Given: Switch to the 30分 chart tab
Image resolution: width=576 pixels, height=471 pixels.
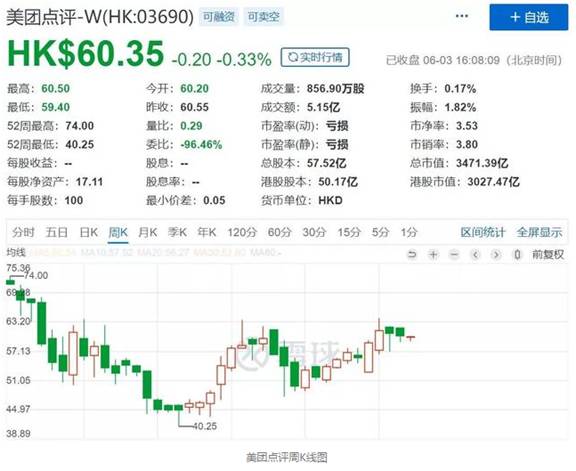Looking at the screenshot, I should point(314,232).
